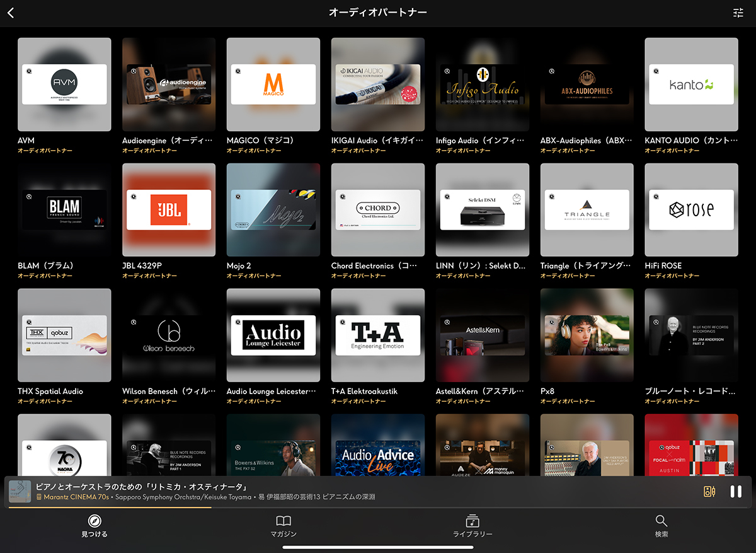756x553 pixels.
Task: Open the THX Spatial Audio tile
Action: (64, 335)
